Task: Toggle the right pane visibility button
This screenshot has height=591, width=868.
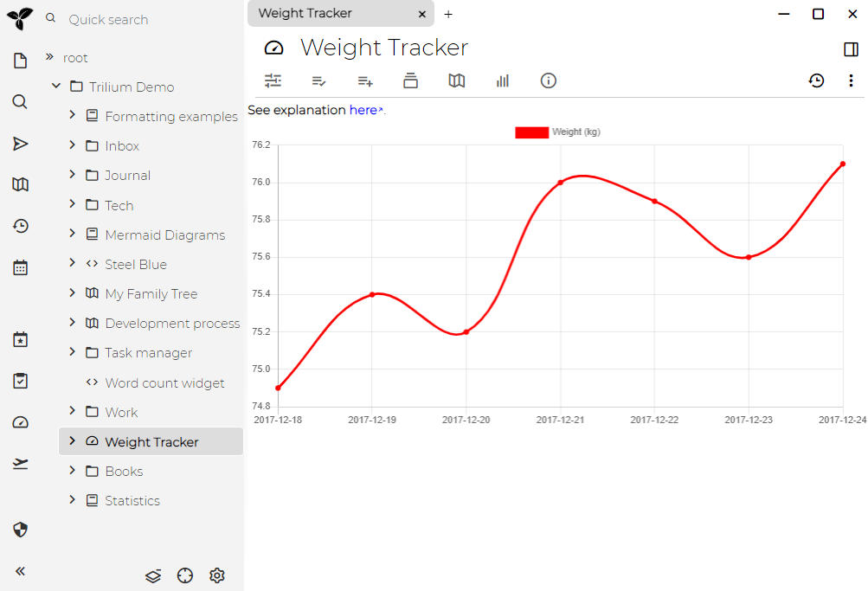Action: coord(851,49)
